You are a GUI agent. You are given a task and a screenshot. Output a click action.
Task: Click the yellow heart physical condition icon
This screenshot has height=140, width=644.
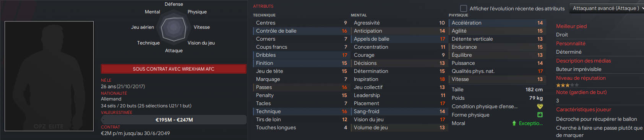[540, 106]
